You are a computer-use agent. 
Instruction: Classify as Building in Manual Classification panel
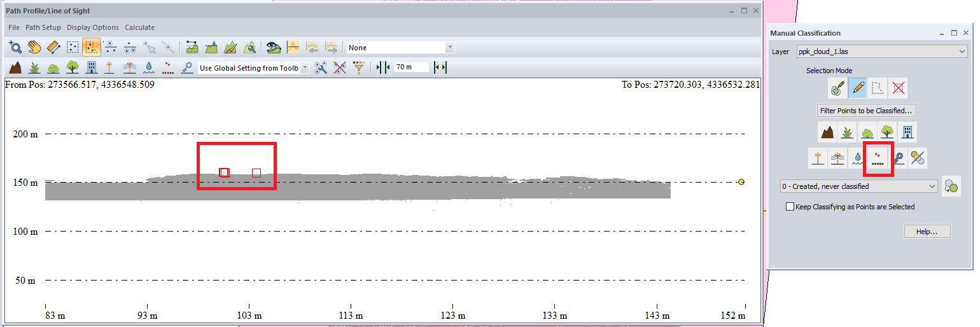click(x=907, y=132)
